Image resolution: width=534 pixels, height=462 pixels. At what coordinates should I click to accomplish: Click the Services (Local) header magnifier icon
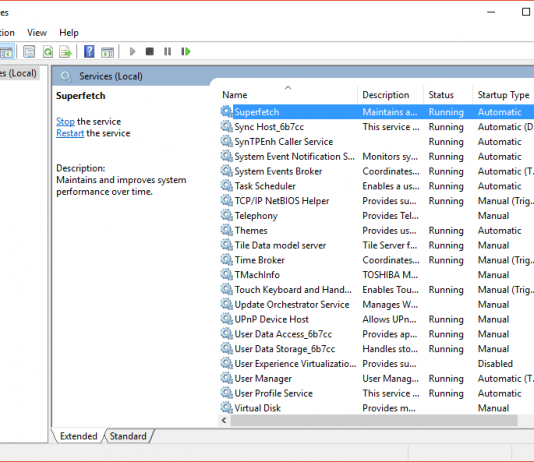pos(66,77)
